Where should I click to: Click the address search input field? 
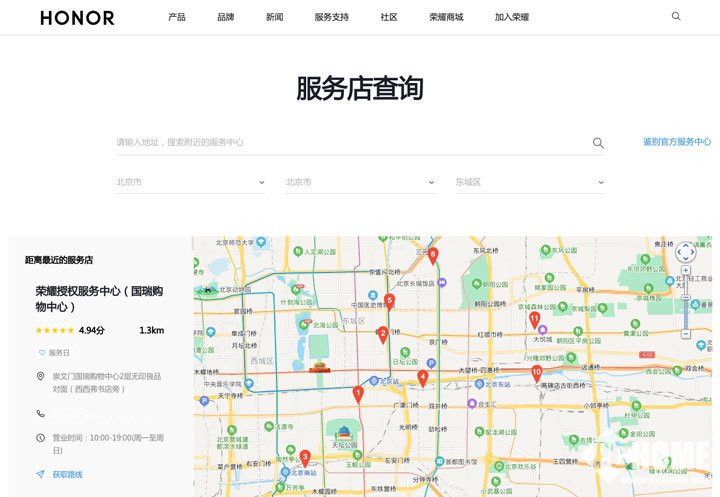350,143
